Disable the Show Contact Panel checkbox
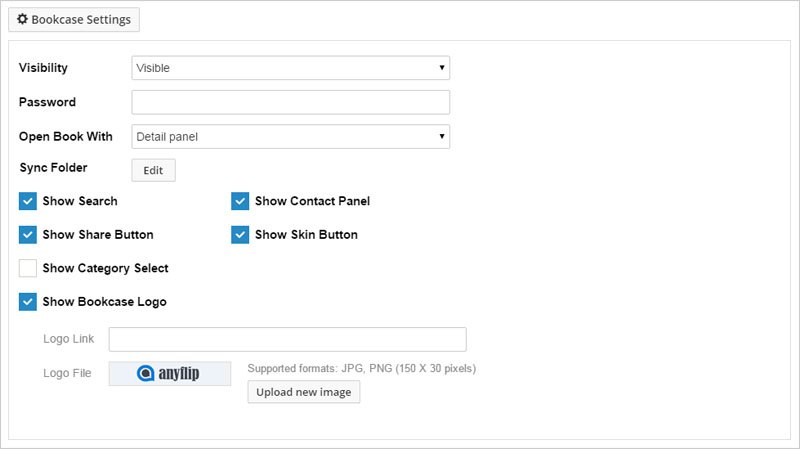Viewport: 800px width, 449px height. (240, 201)
